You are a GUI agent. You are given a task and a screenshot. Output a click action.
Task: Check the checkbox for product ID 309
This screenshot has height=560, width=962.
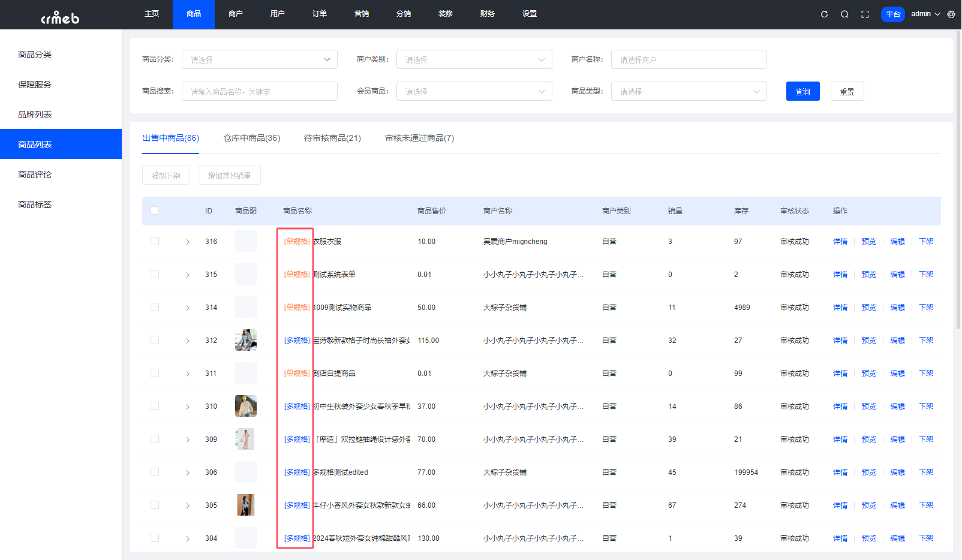point(155,439)
